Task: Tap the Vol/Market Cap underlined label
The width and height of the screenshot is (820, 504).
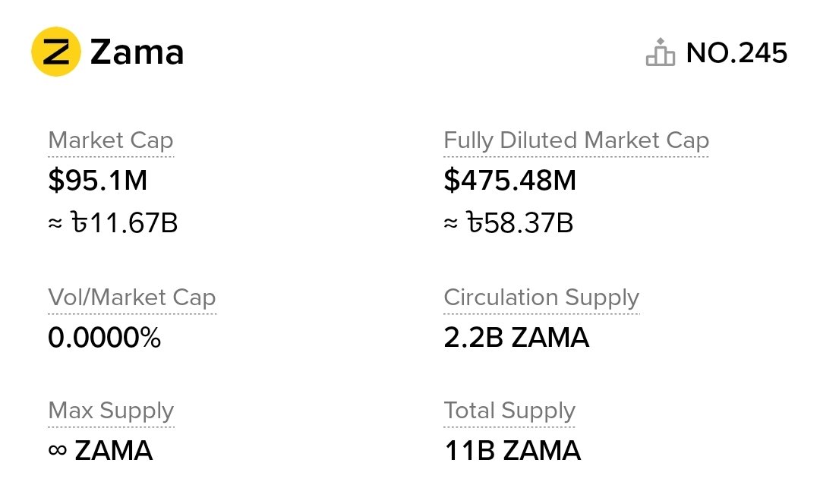Action: pos(131,298)
